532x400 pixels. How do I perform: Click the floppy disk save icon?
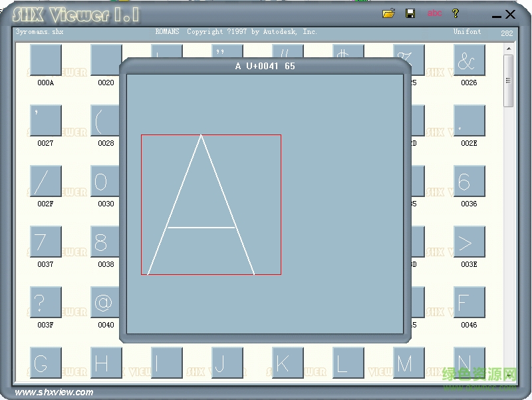coord(410,13)
